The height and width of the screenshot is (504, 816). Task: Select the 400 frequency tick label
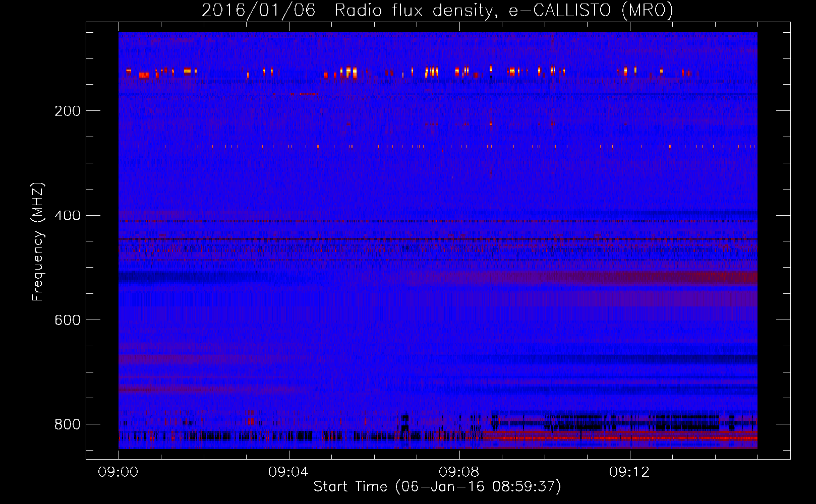tap(68, 216)
